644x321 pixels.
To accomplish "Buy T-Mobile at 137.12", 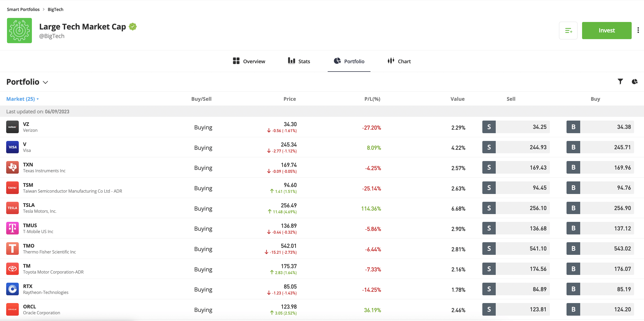I will click(600, 228).
